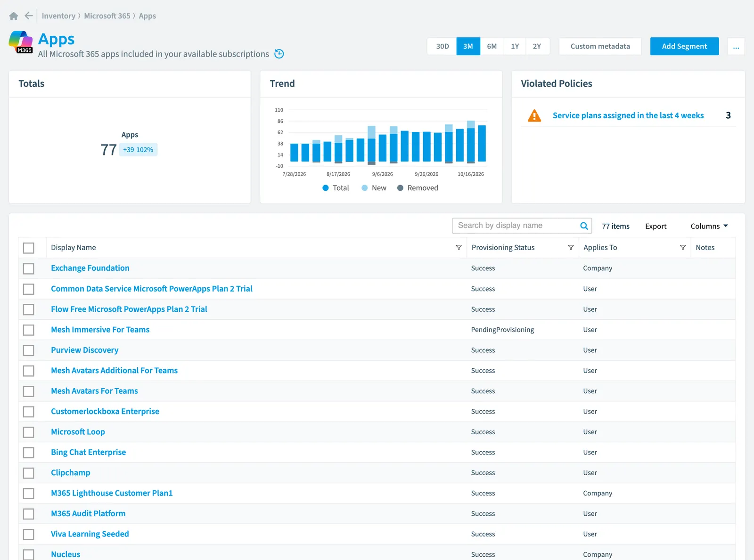Click the PendingProvisioning status cell

point(502,330)
